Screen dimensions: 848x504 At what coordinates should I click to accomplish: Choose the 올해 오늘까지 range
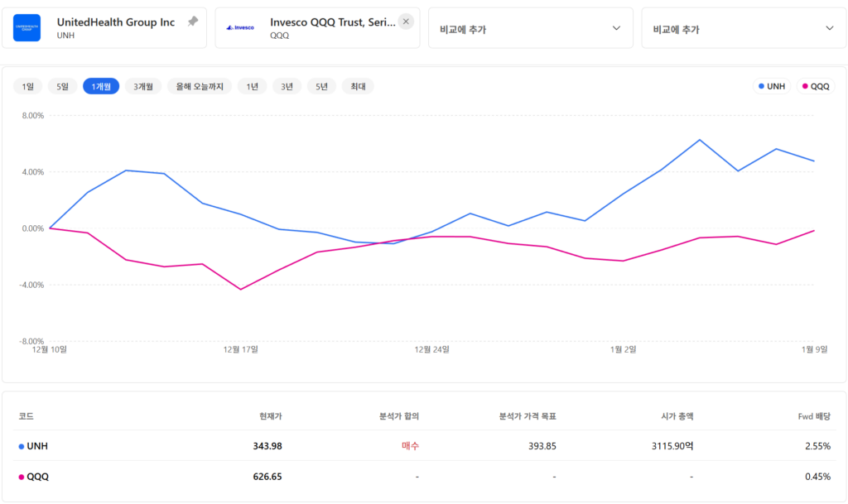(x=199, y=86)
